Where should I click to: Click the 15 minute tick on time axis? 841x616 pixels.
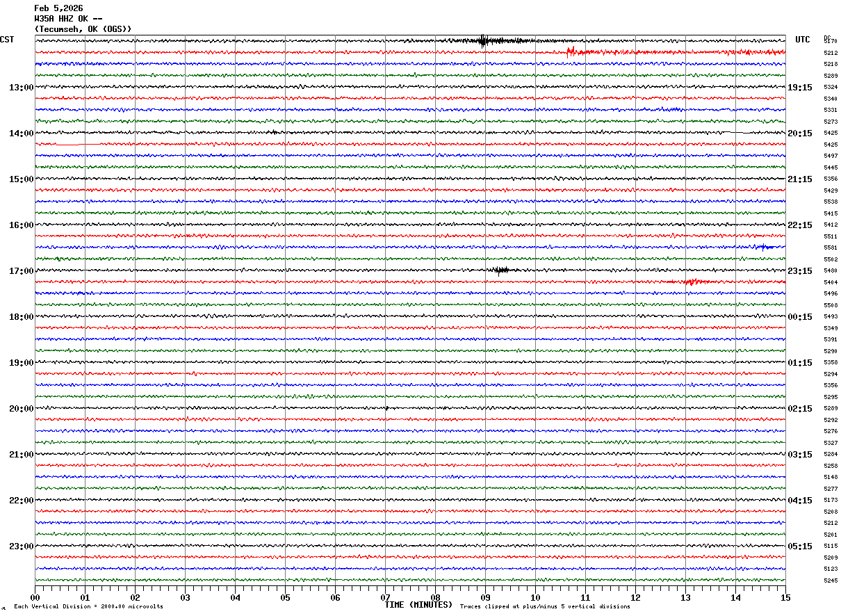785,597
